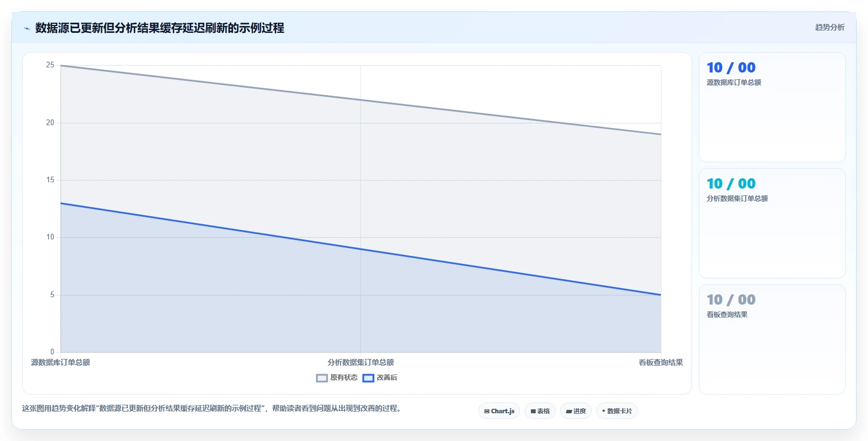
Task: Click the description text below the chart
Action: 212,408
